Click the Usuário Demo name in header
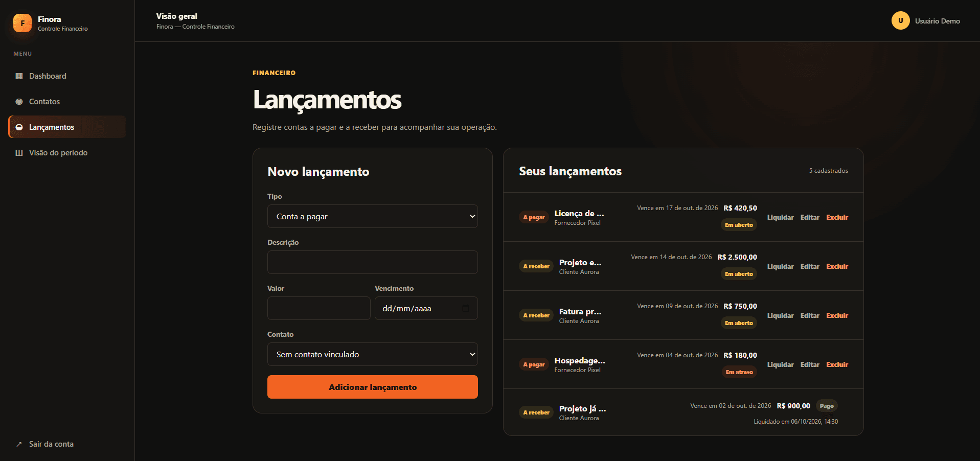 (x=937, y=21)
